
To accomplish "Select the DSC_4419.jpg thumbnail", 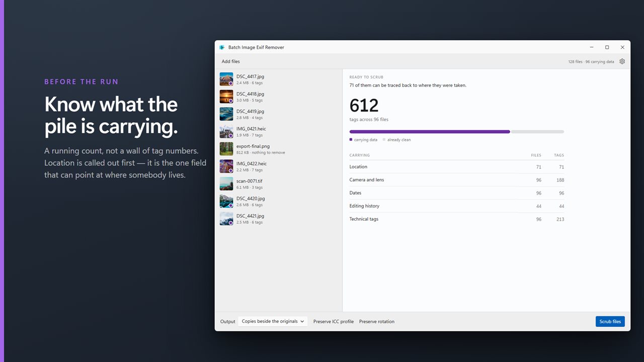I will 226,114.
